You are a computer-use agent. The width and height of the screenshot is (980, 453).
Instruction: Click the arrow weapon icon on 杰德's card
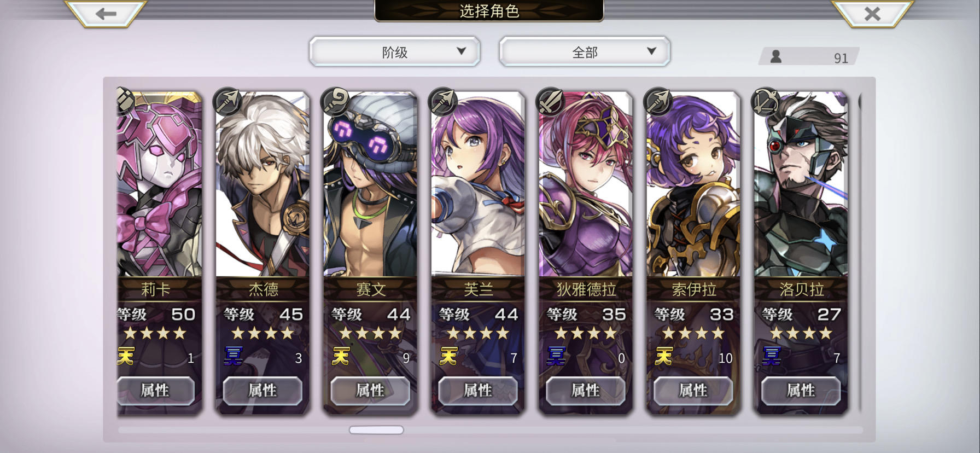(x=227, y=101)
